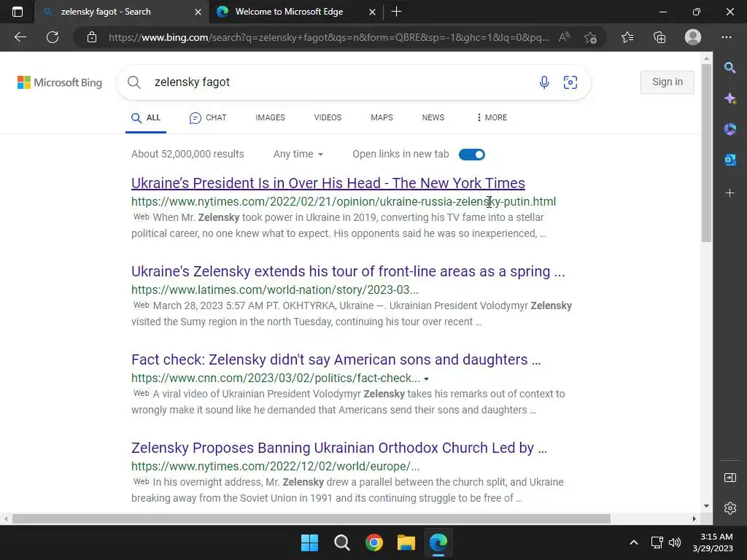Hide the sidebar panel icon
Image resolution: width=747 pixels, height=560 pixels.
coord(729,478)
